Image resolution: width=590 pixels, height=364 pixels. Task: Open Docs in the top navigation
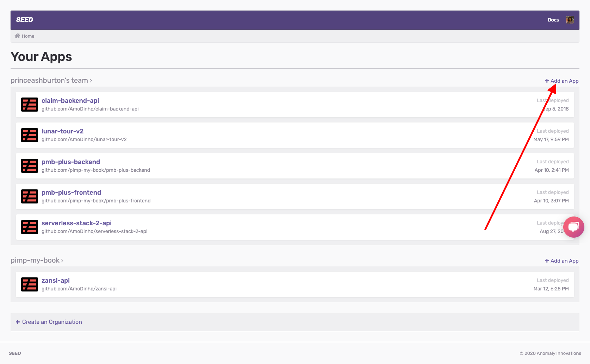[x=553, y=20]
